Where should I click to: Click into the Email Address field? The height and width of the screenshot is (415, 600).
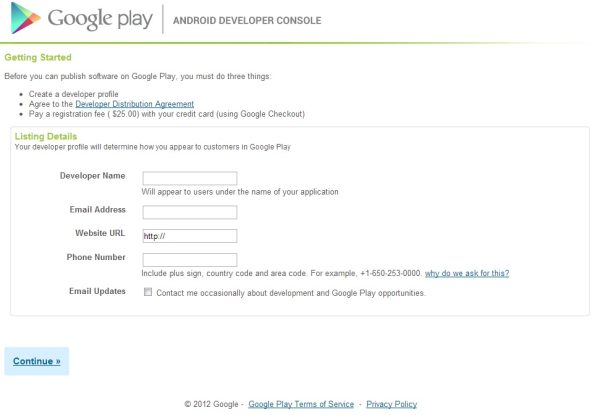189,212
